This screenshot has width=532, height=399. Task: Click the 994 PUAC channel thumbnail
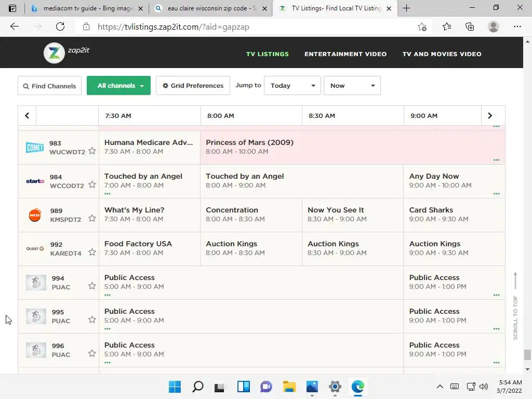coord(36,283)
